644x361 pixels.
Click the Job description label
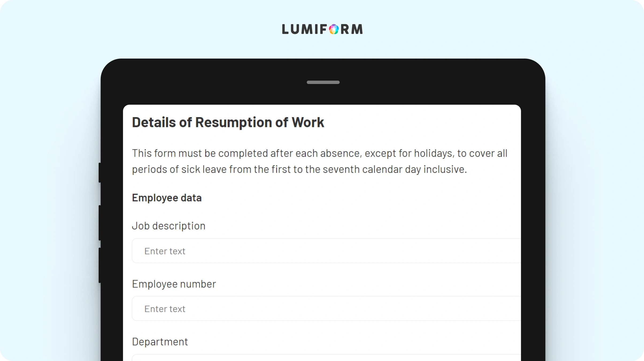pyautogui.click(x=169, y=226)
